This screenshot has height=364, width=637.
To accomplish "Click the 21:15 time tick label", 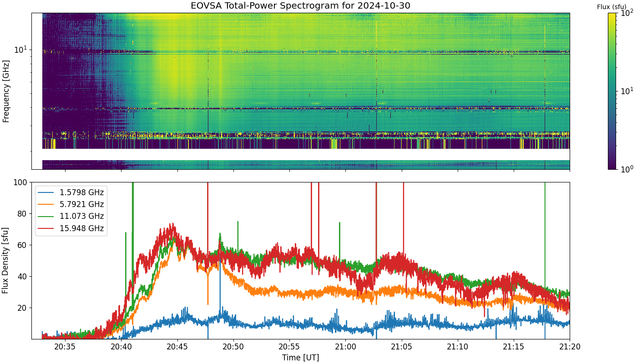I will tap(514, 347).
